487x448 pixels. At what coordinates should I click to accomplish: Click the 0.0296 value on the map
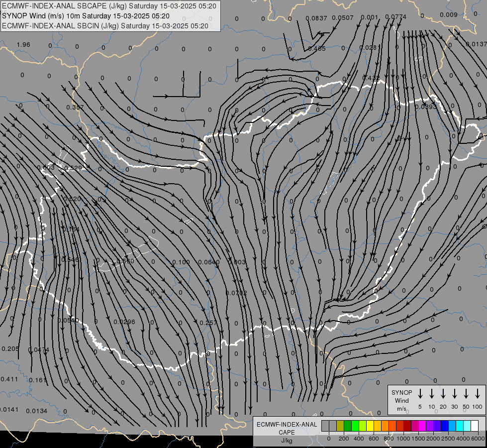[x=124, y=322]
